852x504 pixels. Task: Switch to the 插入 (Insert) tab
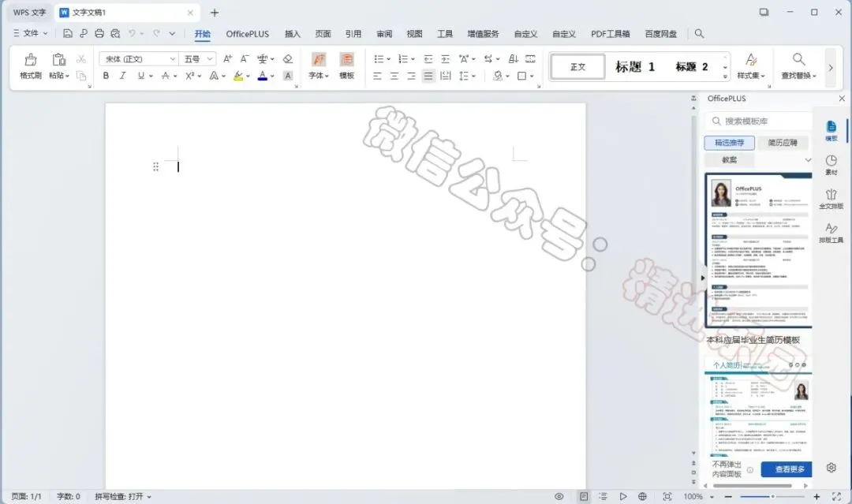pyautogui.click(x=293, y=34)
